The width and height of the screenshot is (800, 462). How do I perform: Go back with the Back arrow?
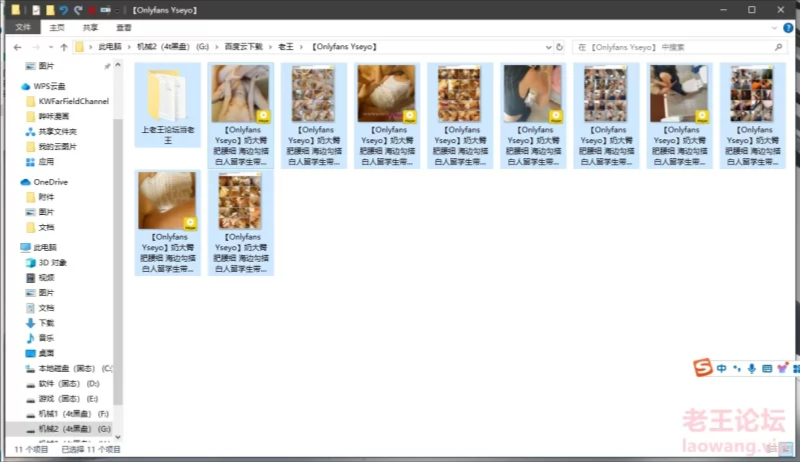tap(18, 47)
